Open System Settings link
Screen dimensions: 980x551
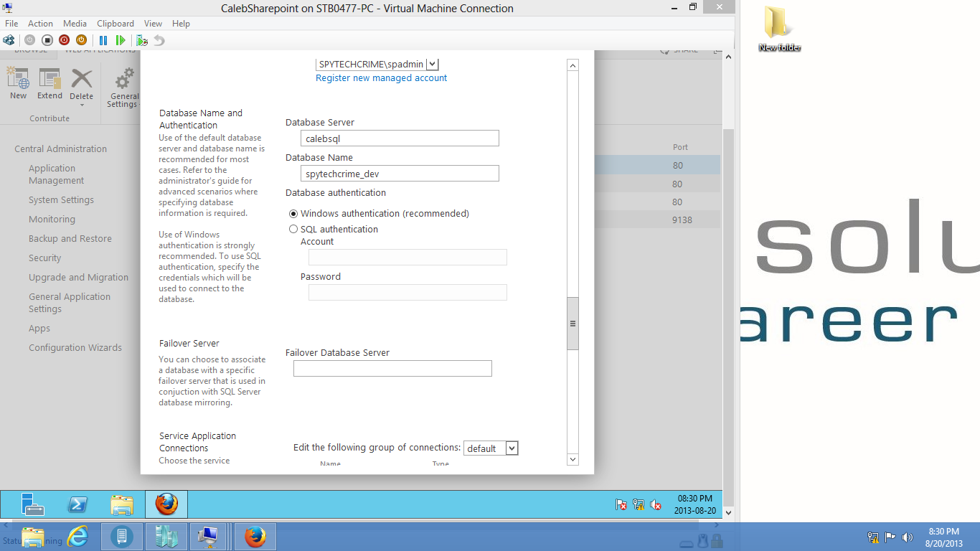(x=61, y=200)
